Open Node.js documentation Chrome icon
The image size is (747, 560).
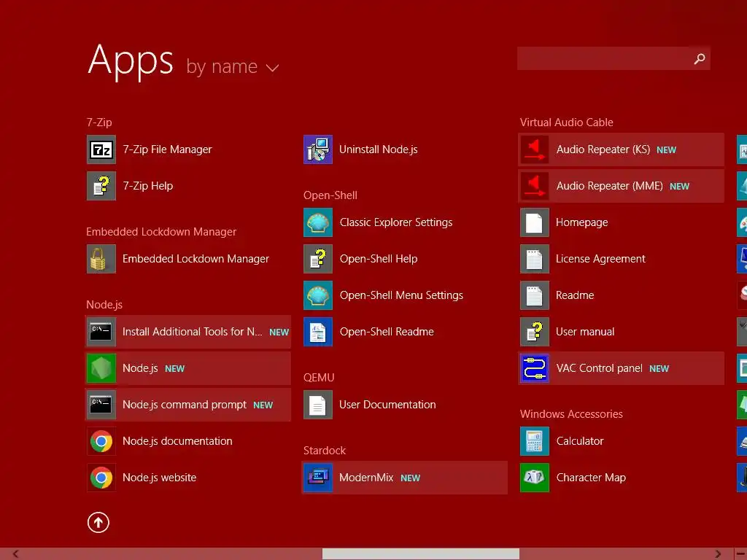pyautogui.click(x=101, y=441)
